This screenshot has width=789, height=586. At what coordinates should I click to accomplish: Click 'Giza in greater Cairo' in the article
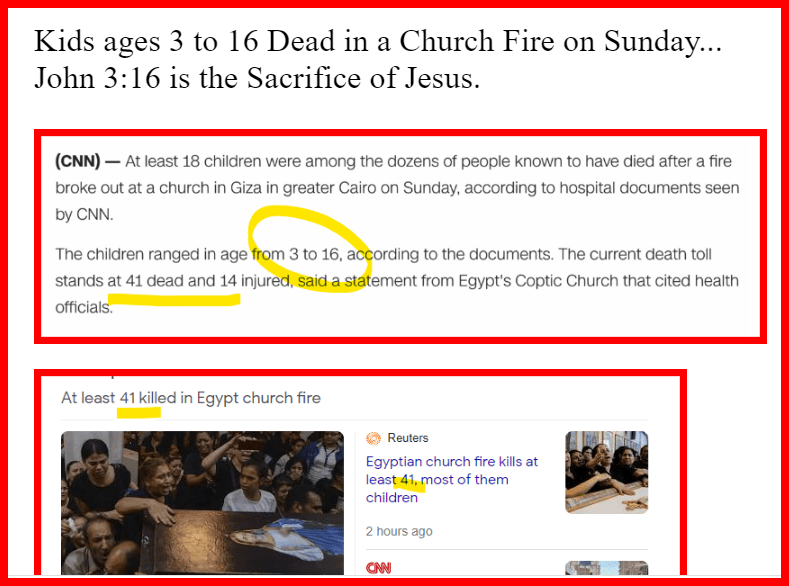point(282,188)
